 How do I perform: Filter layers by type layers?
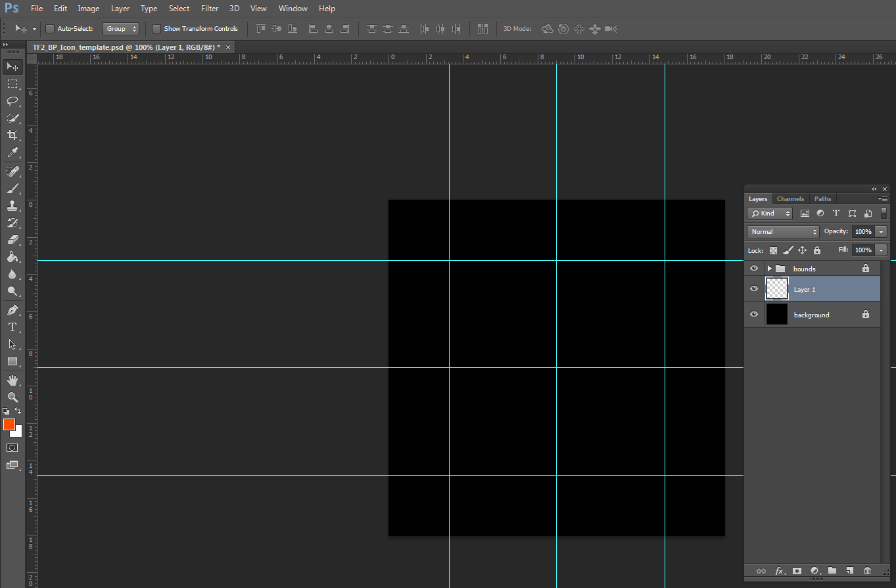coord(836,214)
